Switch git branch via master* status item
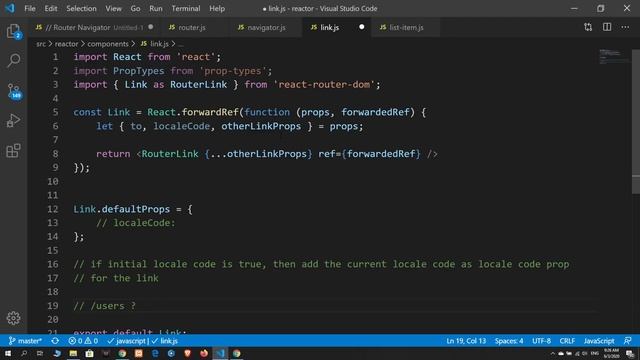The height and width of the screenshot is (360, 640). [x=25, y=341]
